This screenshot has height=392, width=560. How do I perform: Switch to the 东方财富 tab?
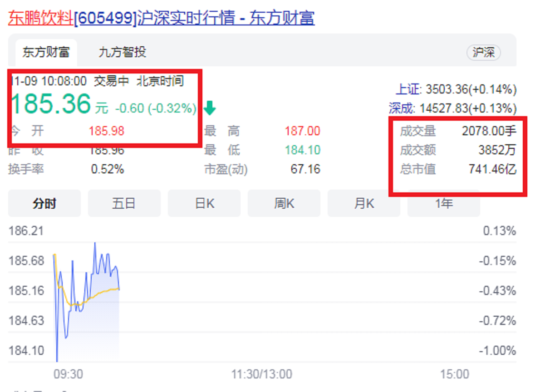coord(46,52)
